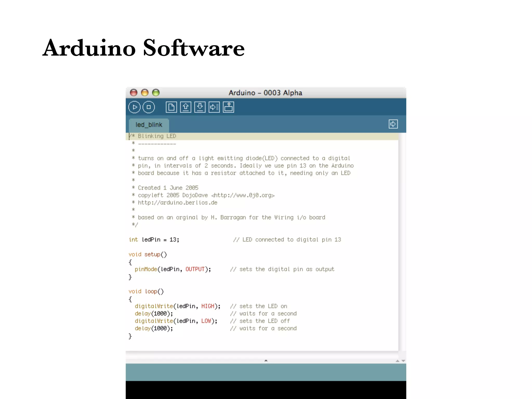Upload to I/O board icon

click(214, 107)
